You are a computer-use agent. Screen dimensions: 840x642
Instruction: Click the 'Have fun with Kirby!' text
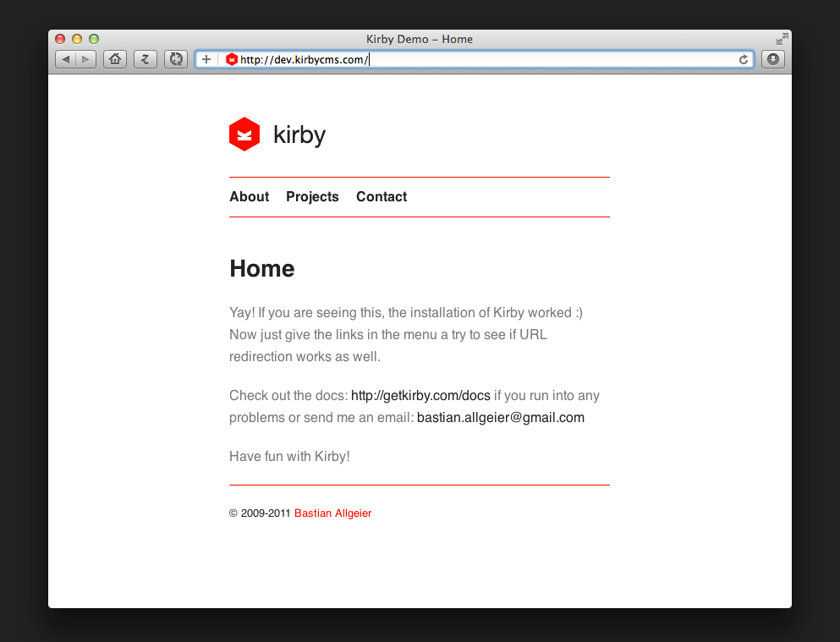pyautogui.click(x=289, y=456)
